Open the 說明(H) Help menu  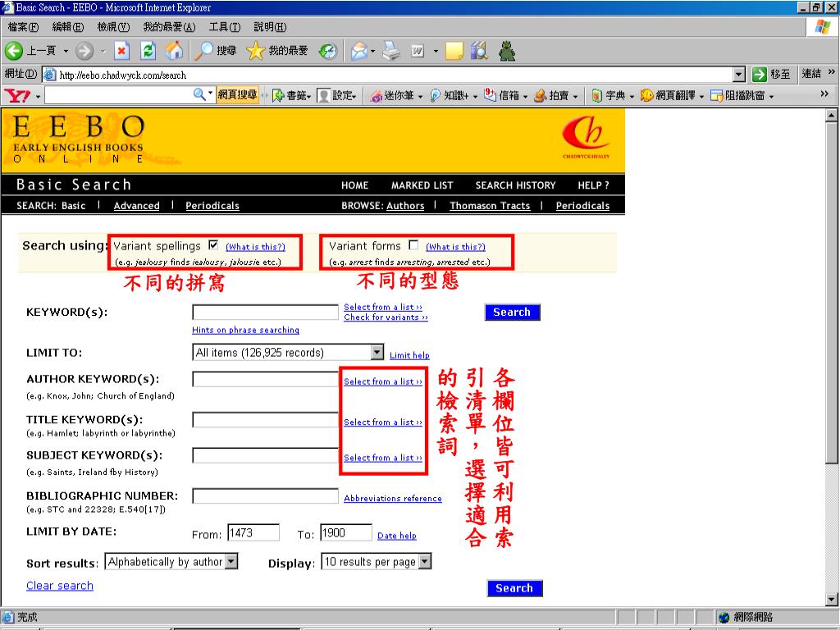pos(270,27)
